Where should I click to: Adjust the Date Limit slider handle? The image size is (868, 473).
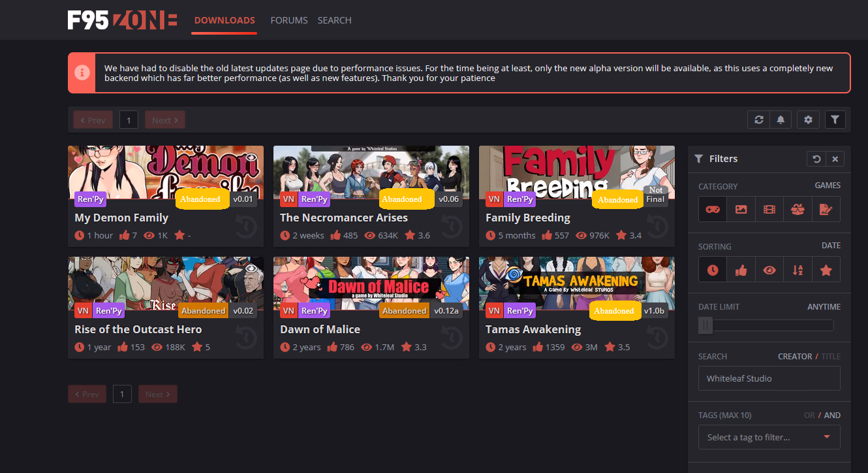coord(705,325)
